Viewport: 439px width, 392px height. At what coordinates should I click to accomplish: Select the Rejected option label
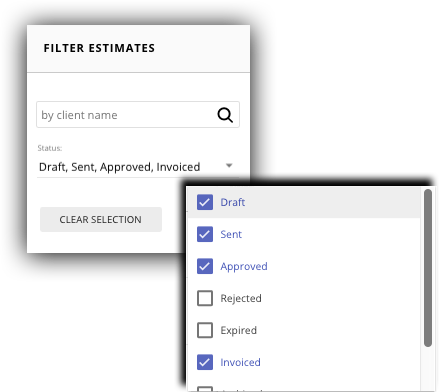point(241,298)
